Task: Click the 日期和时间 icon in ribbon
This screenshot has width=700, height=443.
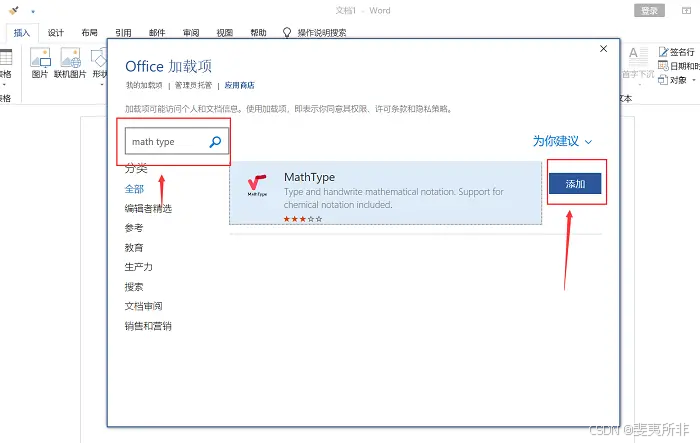Action: pyautogui.click(x=663, y=66)
